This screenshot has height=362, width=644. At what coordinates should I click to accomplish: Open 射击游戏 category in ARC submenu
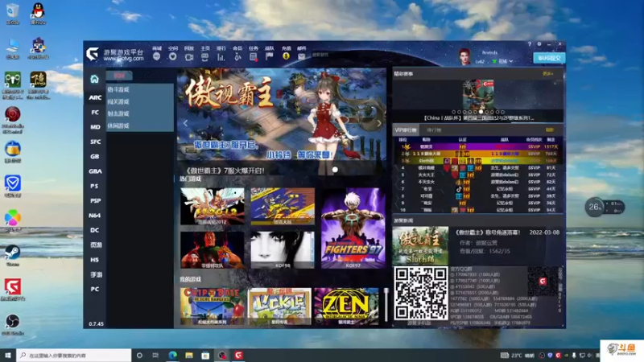[x=118, y=113]
